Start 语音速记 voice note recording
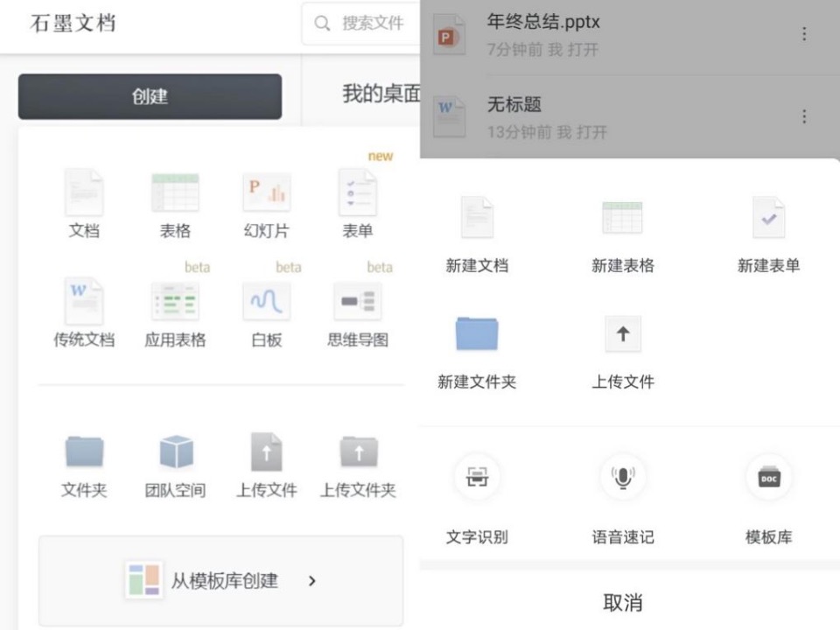Image resolution: width=840 pixels, height=630 pixels. click(x=622, y=478)
